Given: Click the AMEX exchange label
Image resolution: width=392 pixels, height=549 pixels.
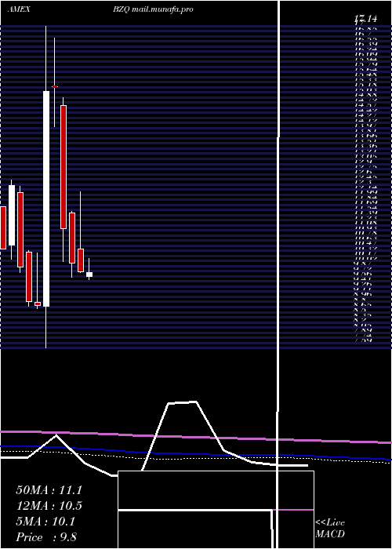Looking at the screenshot, I should coord(18,9).
